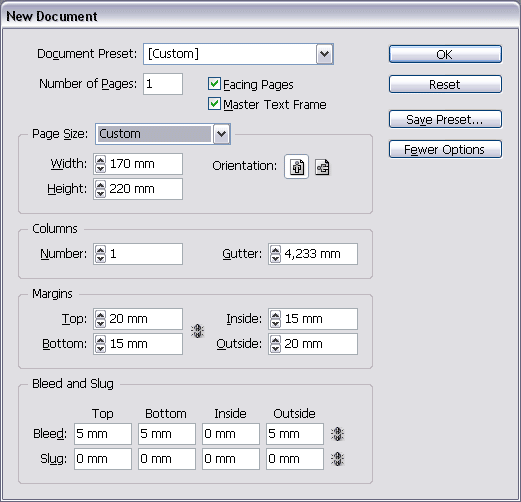The width and height of the screenshot is (521, 502).
Task: Uncheck the Facing Pages checkbox
Action: [214, 84]
